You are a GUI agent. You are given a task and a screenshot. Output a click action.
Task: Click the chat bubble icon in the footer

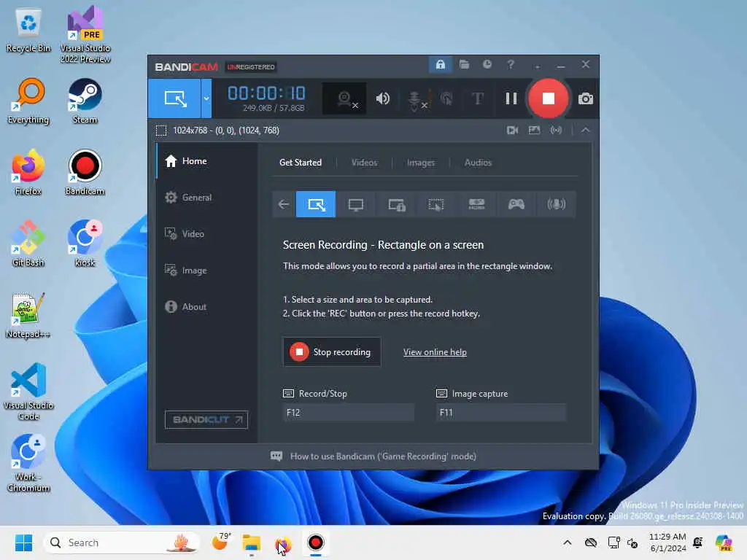click(276, 456)
